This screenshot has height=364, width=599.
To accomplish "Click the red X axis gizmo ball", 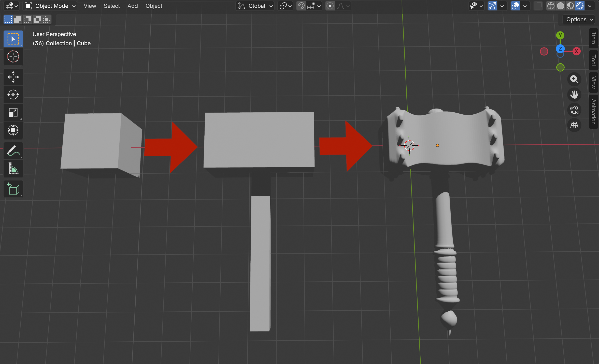I will click(x=576, y=51).
